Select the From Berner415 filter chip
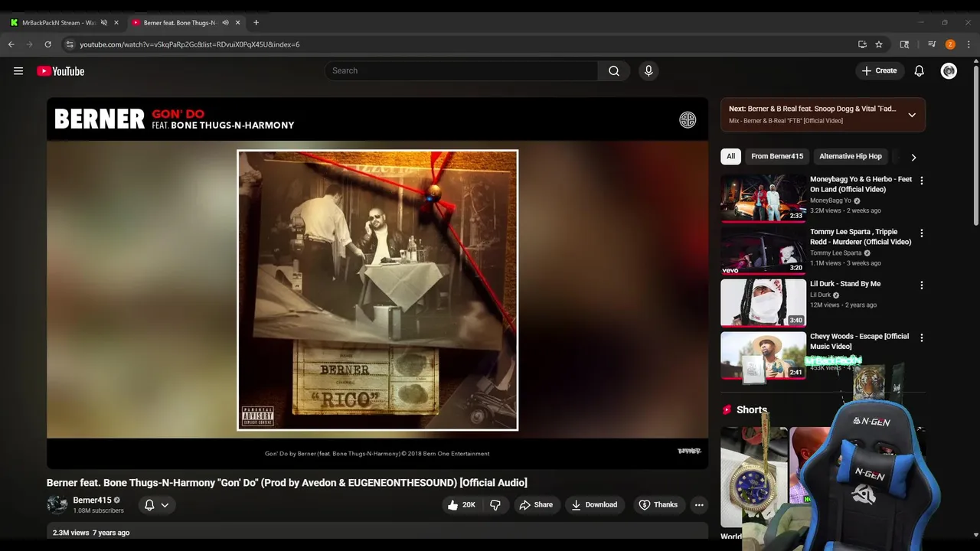This screenshot has height=551, width=980. tap(777, 157)
